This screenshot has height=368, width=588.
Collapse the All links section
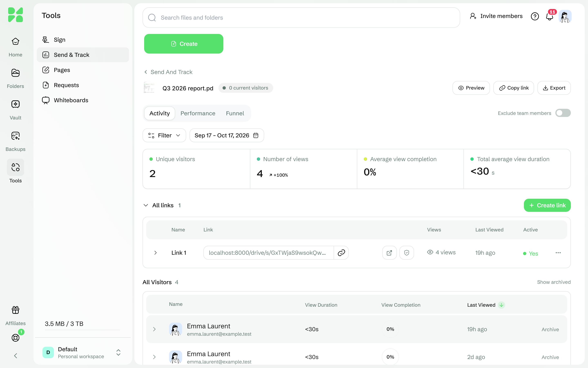pyautogui.click(x=146, y=205)
